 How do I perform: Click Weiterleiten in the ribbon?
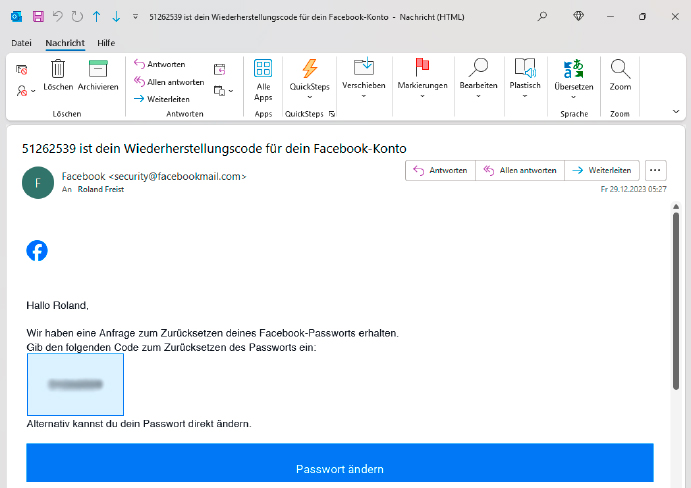[162, 99]
